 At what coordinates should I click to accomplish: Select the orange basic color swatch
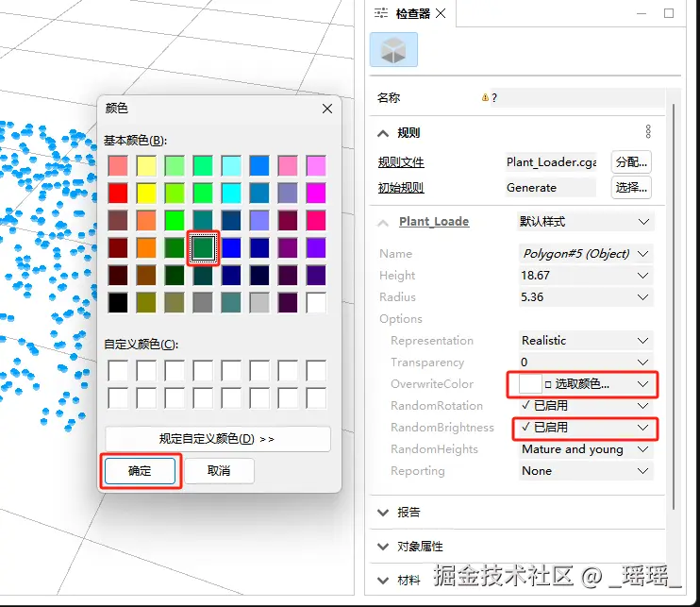point(146,248)
